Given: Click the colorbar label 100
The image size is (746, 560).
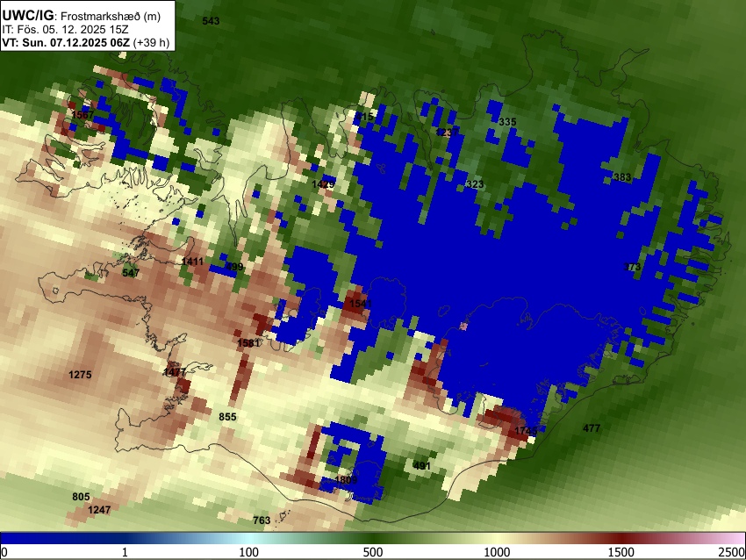Looking at the screenshot, I should point(249,552).
